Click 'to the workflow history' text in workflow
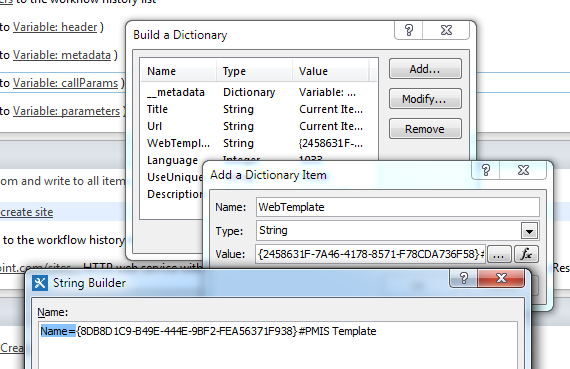Screen dimensions: 570x369 point(64,240)
